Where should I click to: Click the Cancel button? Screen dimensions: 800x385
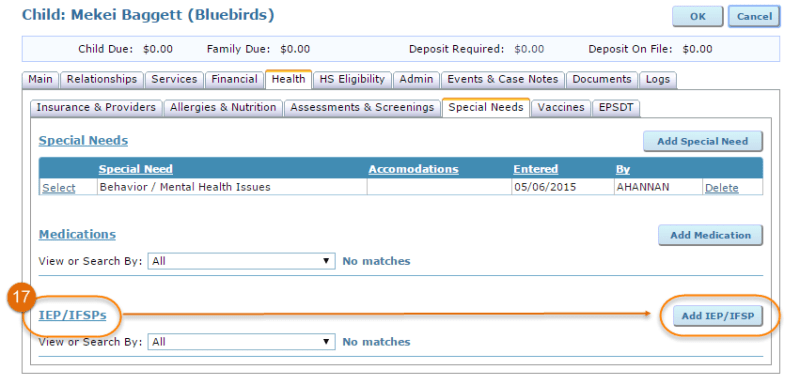754,17
